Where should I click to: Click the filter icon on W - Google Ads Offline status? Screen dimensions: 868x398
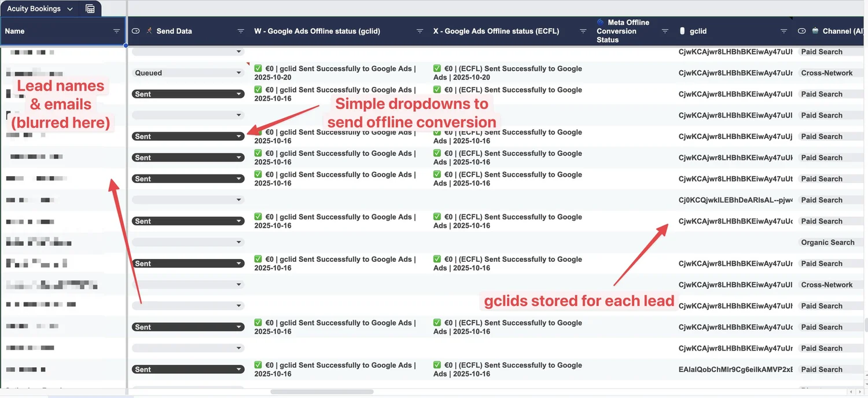coord(420,31)
